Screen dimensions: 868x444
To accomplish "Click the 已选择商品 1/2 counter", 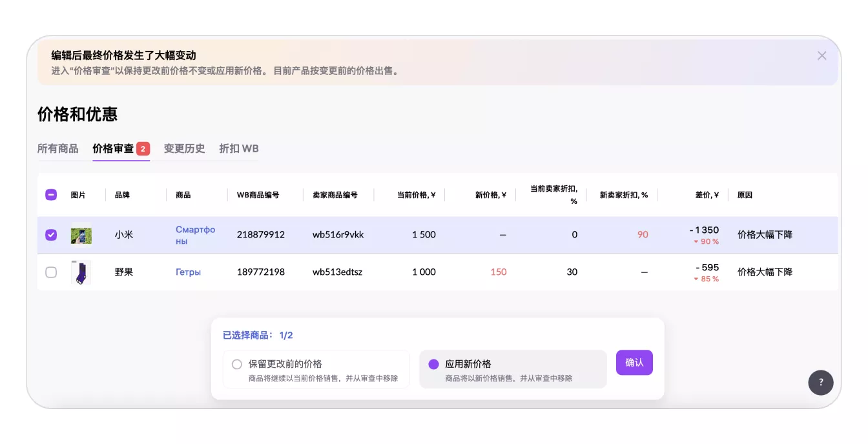I will click(x=258, y=336).
